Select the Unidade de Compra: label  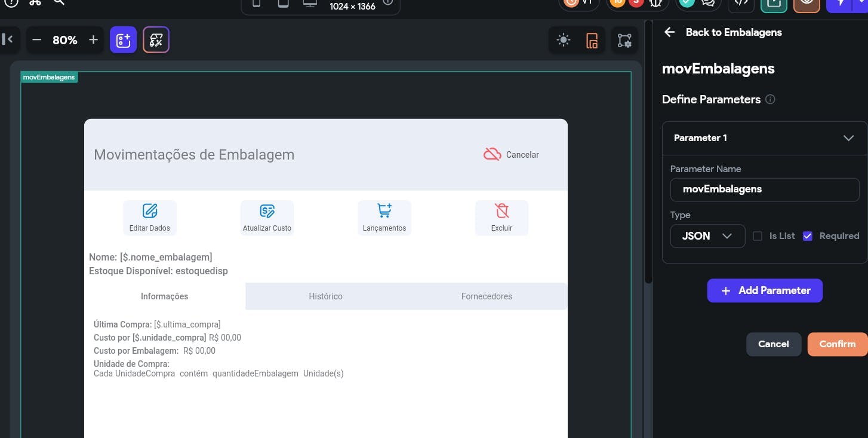(x=131, y=364)
